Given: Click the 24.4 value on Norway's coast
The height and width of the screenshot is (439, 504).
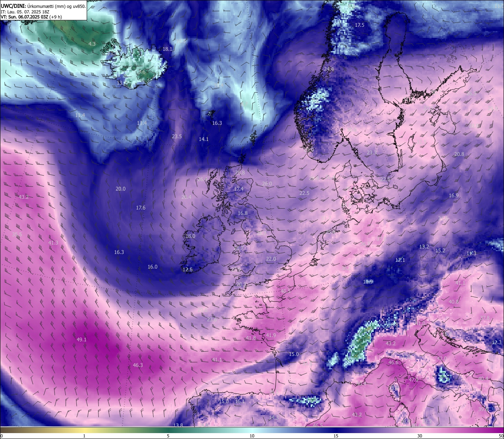Looking at the screenshot, I should pos(328,69).
